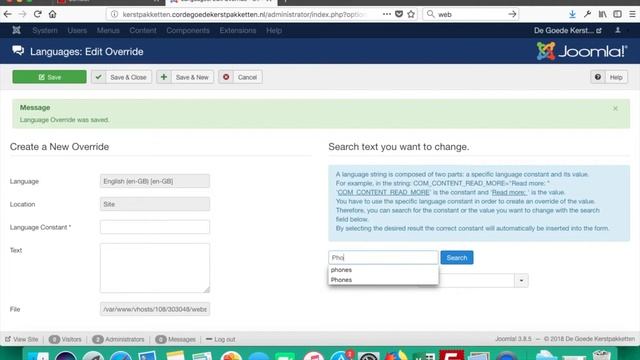Click Visitors count in footer

[x=65, y=339]
